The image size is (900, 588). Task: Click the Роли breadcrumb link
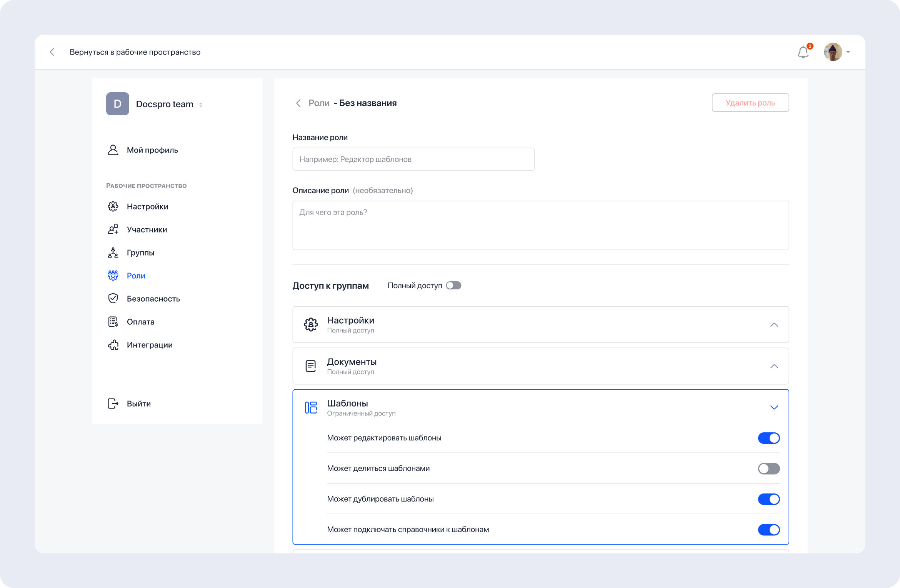(319, 103)
